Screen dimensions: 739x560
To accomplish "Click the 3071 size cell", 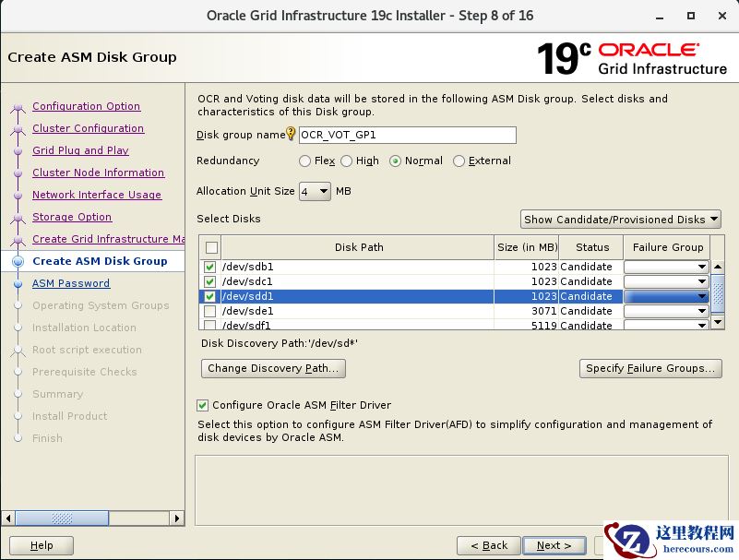I will point(527,311).
